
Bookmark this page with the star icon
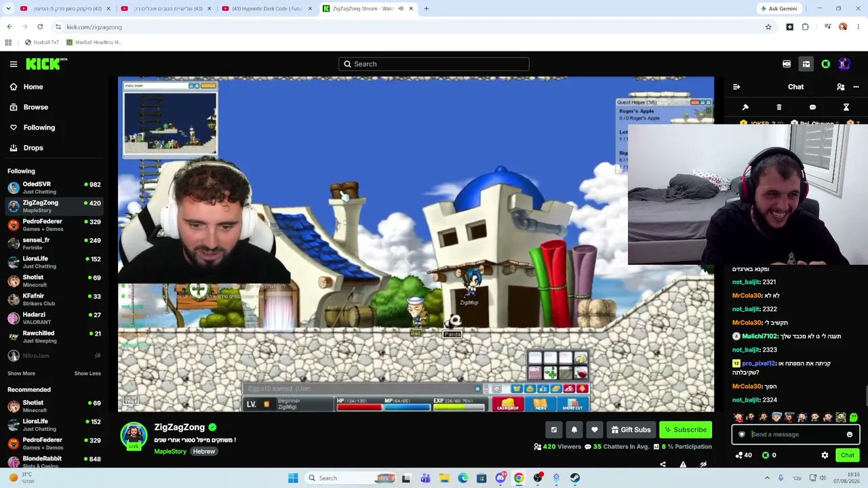coord(768,27)
